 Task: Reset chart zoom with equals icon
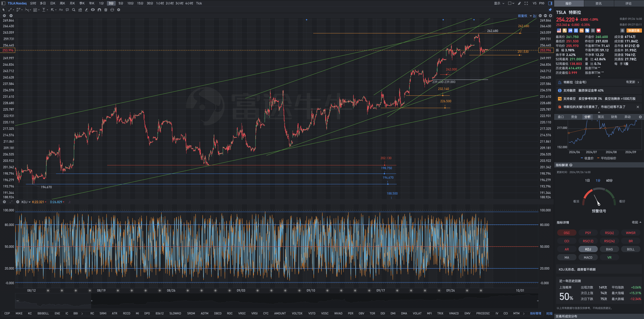pos(540,16)
